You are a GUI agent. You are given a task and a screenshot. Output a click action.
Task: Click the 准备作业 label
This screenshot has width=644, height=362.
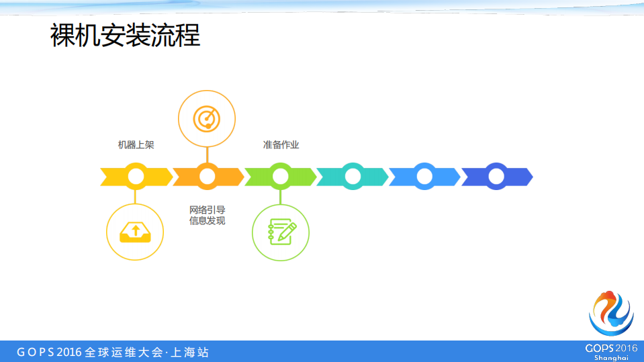(x=281, y=144)
